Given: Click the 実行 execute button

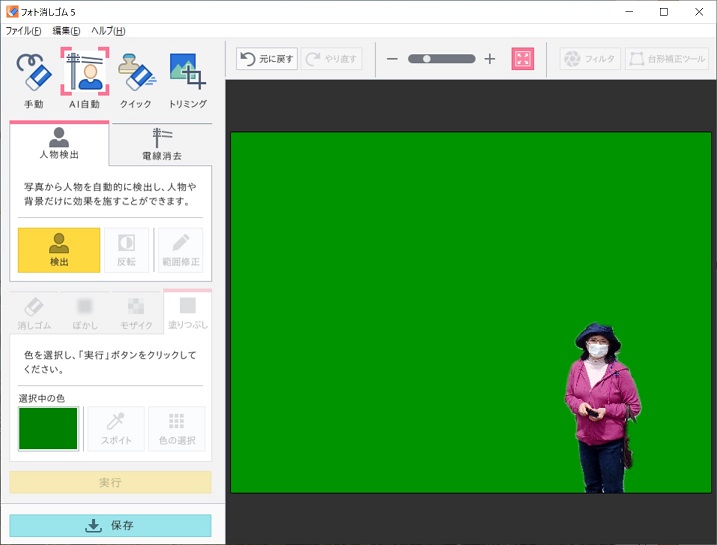Looking at the screenshot, I should 110,482.
